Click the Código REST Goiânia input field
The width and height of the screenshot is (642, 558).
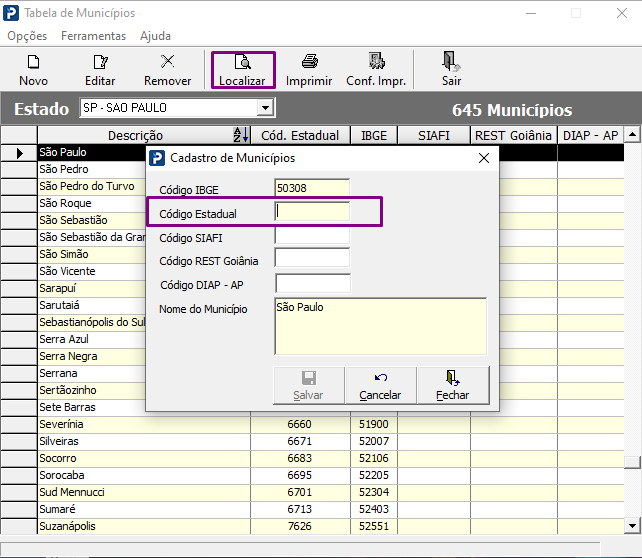coord(312,259)
